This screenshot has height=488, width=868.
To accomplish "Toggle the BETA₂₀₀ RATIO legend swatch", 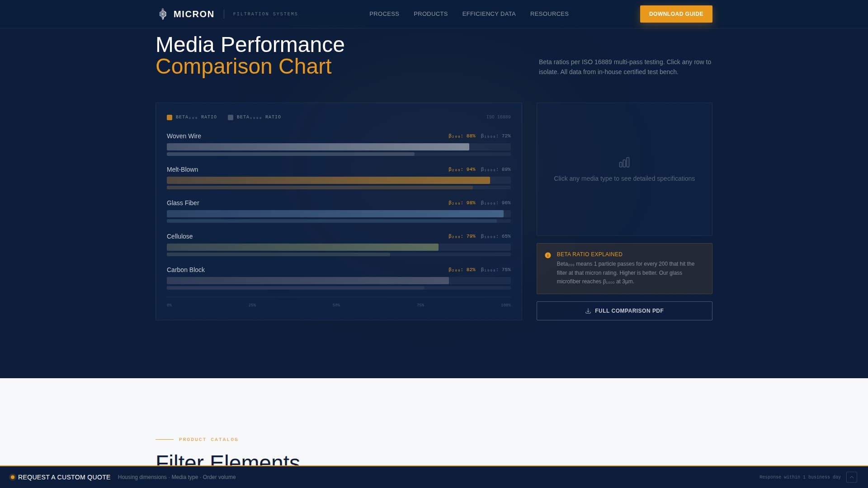I will 170,117.
